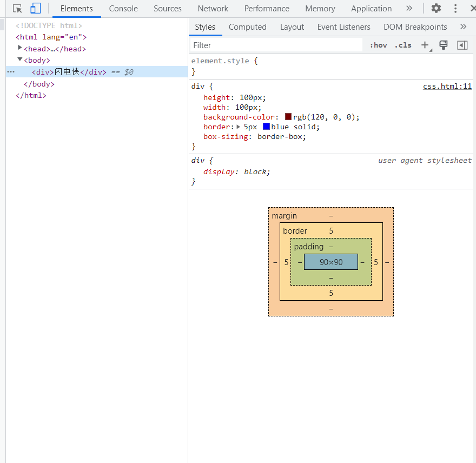Click the display: block user agent declaration

(236, 172)
